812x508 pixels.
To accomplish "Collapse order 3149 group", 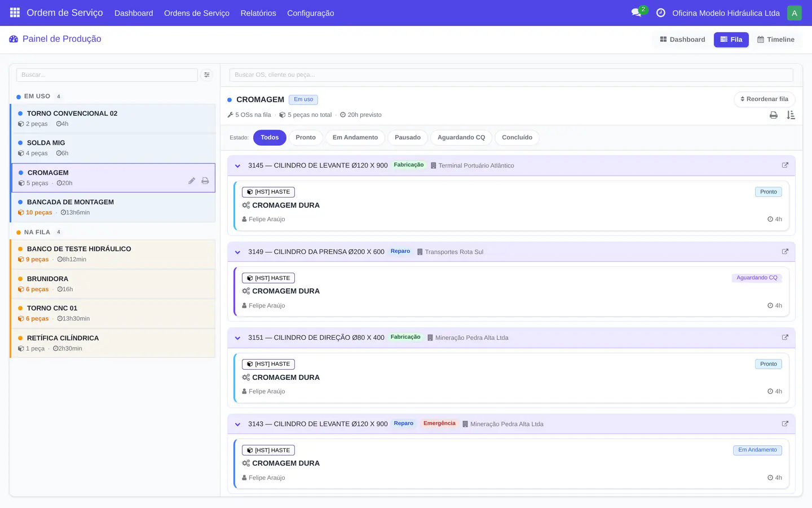I will [237, 252].
